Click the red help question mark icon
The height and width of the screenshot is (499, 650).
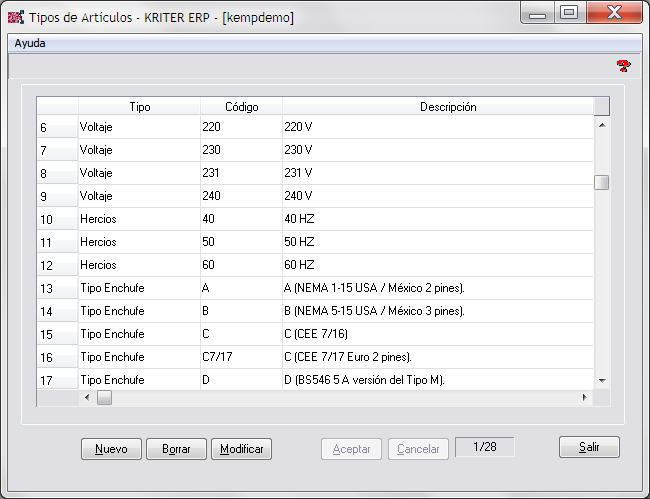coord(623,66)
